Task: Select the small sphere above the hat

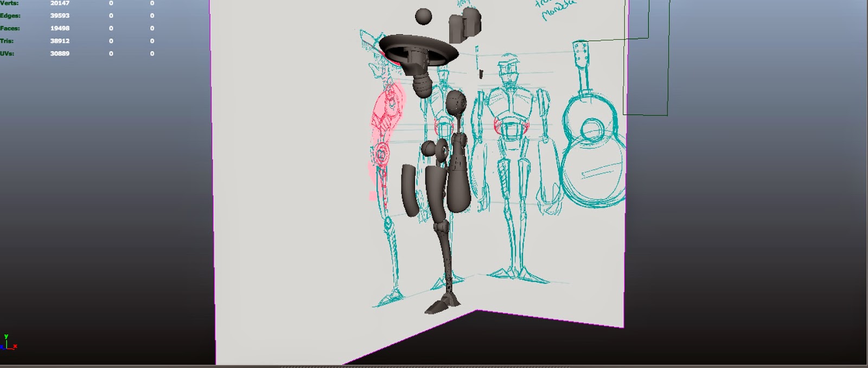Action: (x=424, y=16)
